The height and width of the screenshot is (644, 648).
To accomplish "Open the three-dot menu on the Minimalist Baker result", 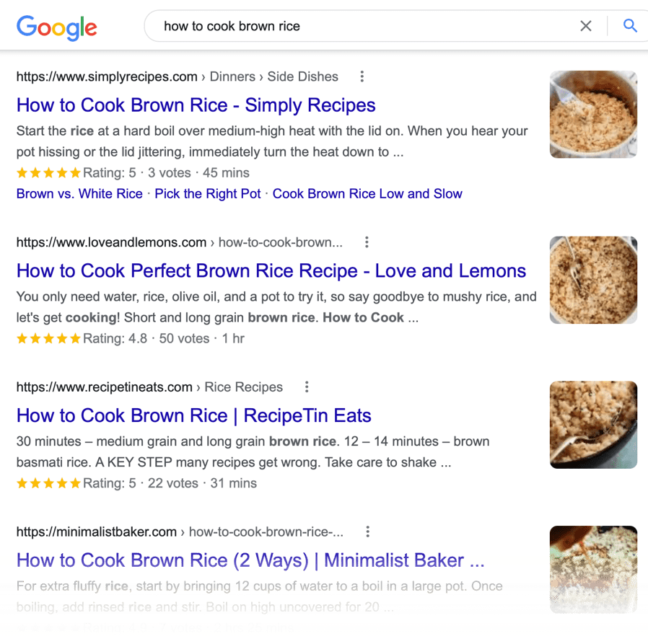I will pyautogui.click(x=368, y=531).
